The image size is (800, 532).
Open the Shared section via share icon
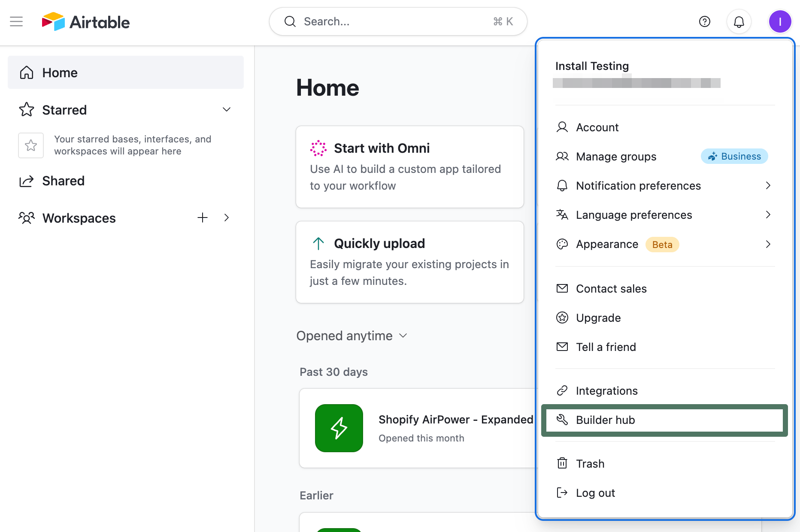point(26,181)
